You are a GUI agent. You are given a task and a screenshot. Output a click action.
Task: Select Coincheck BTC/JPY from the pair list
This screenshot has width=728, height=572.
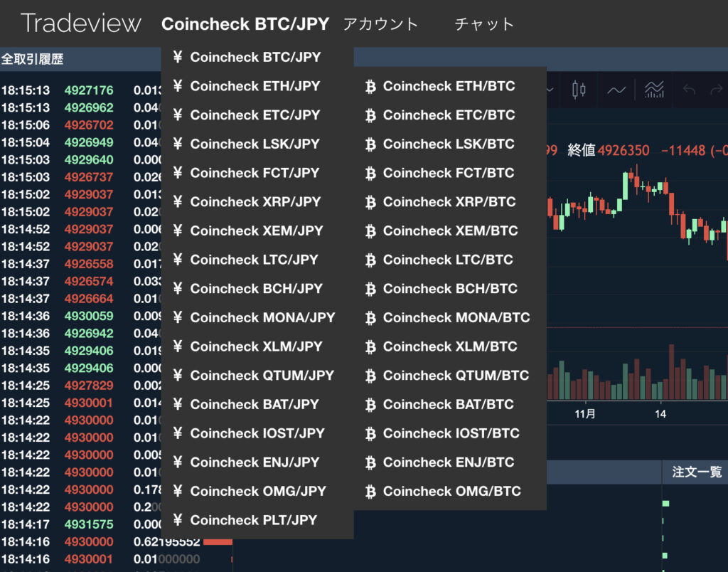255,57
